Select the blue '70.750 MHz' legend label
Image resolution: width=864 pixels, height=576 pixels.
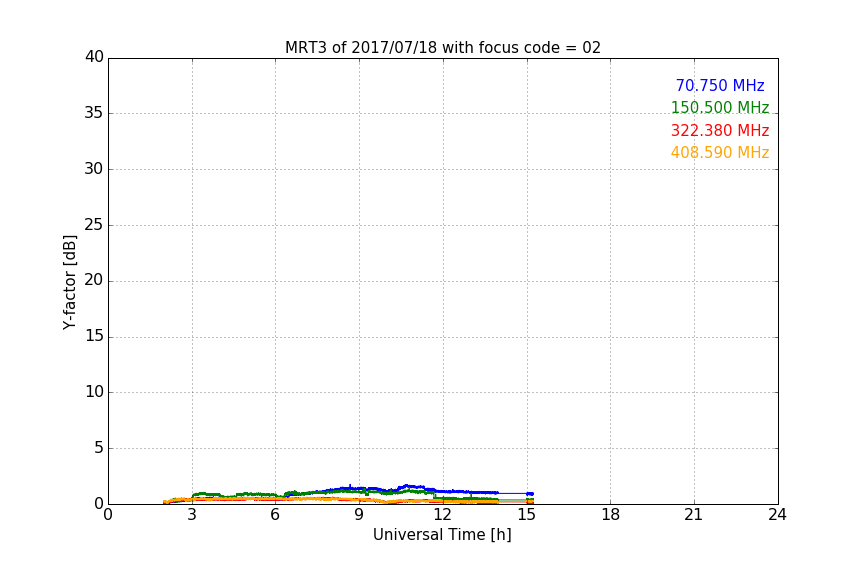click(720, 85)
